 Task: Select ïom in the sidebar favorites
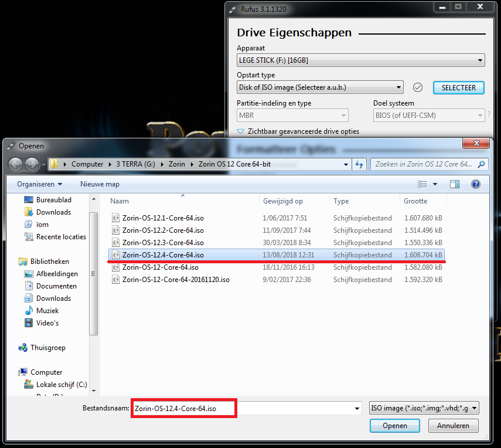[x=42, y=225]
